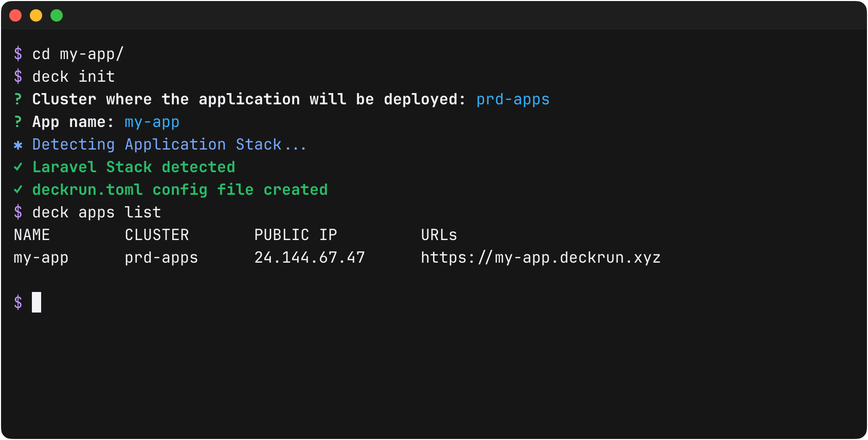
Task: Open the https://my-app.deckrun.xyz URL
Action: pyautogui.click(x=540, y=258)
